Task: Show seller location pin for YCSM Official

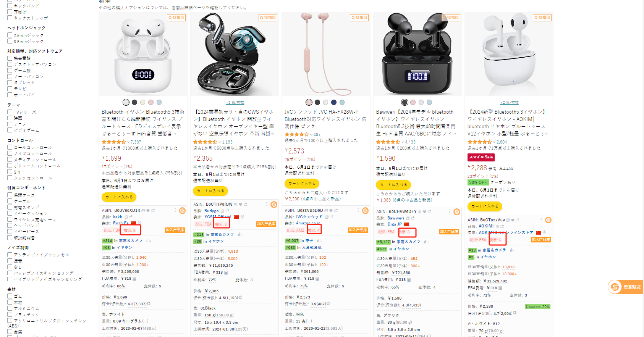Action: coord(242,217)
